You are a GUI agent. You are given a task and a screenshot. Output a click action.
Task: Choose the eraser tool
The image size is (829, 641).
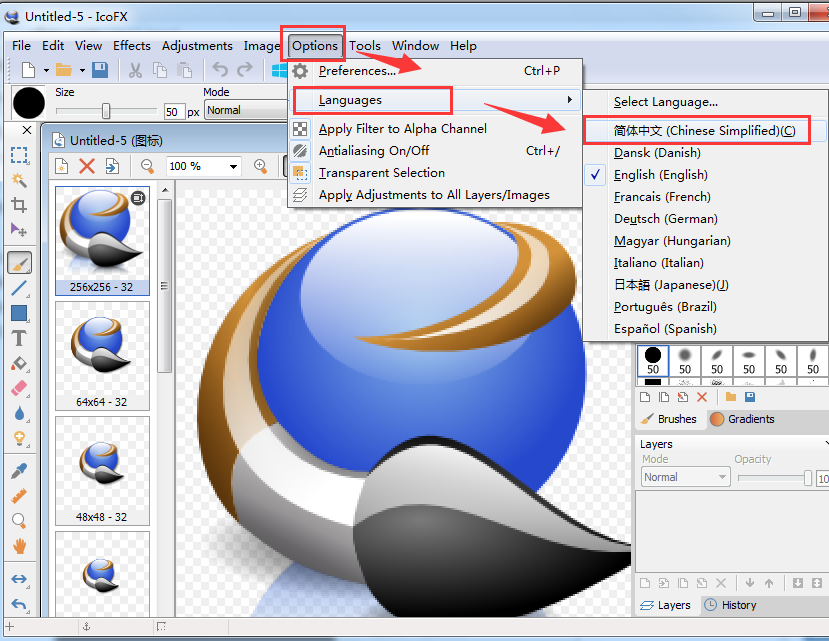point(19,389)
